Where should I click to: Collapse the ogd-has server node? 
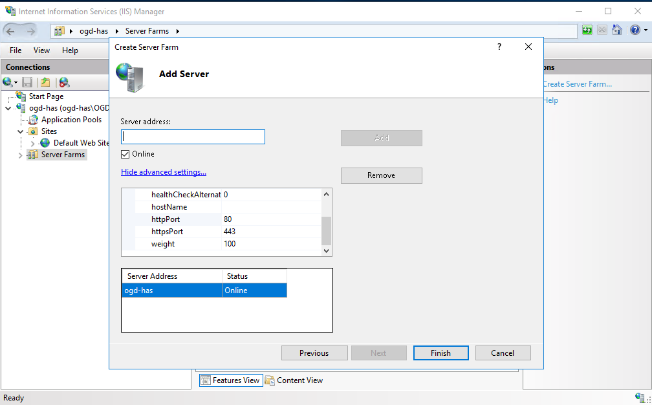(8, 109)
